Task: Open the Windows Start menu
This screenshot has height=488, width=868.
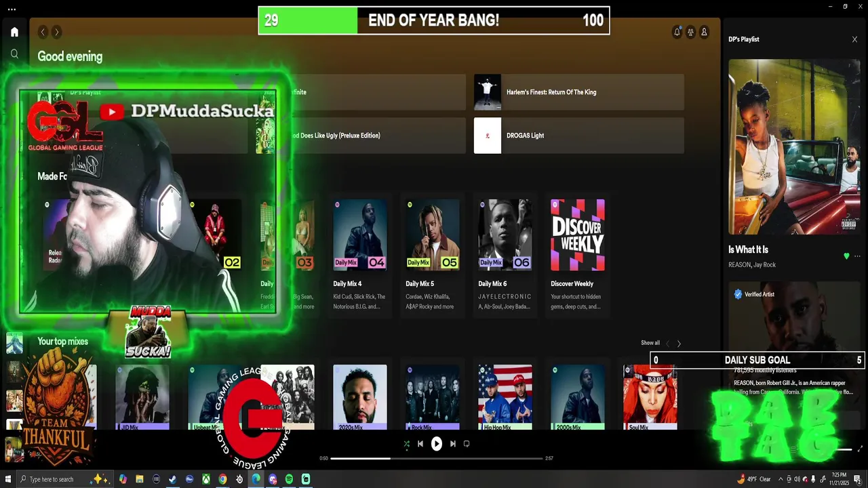Action: coord(8,479)
